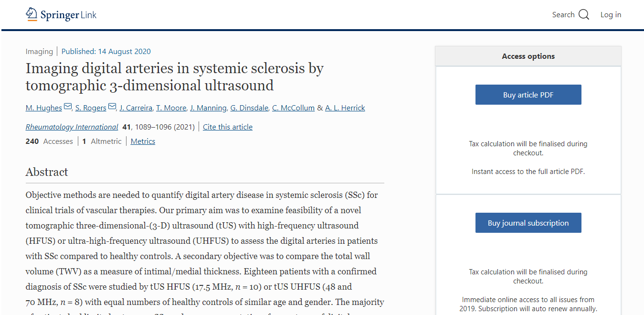This screenshot has width=644, height=315.
Task: Click the Search text in header
Action: (563, 15)
